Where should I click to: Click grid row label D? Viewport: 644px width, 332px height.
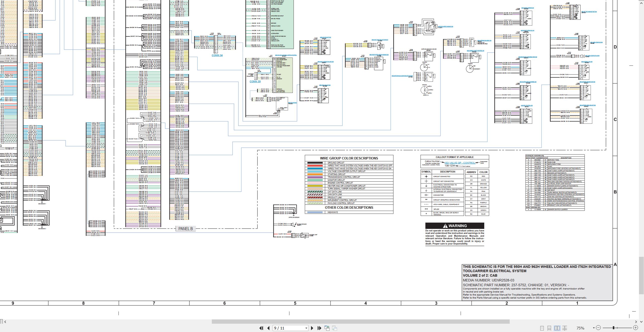click(x=615, y=47)
